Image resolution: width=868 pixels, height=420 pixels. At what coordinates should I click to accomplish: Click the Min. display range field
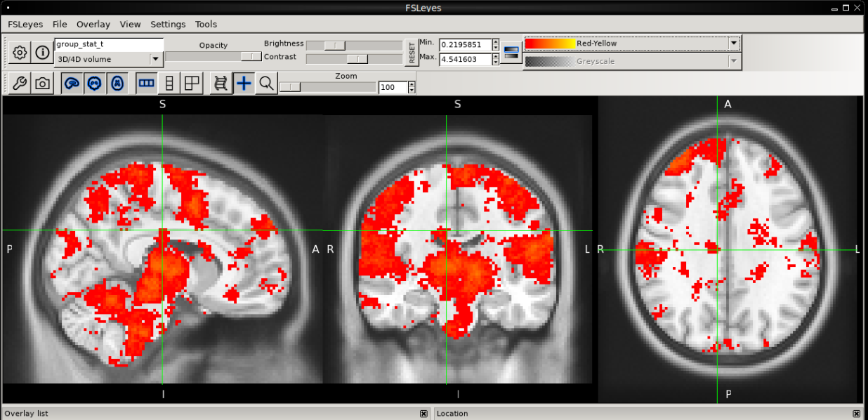coord(465,45)
